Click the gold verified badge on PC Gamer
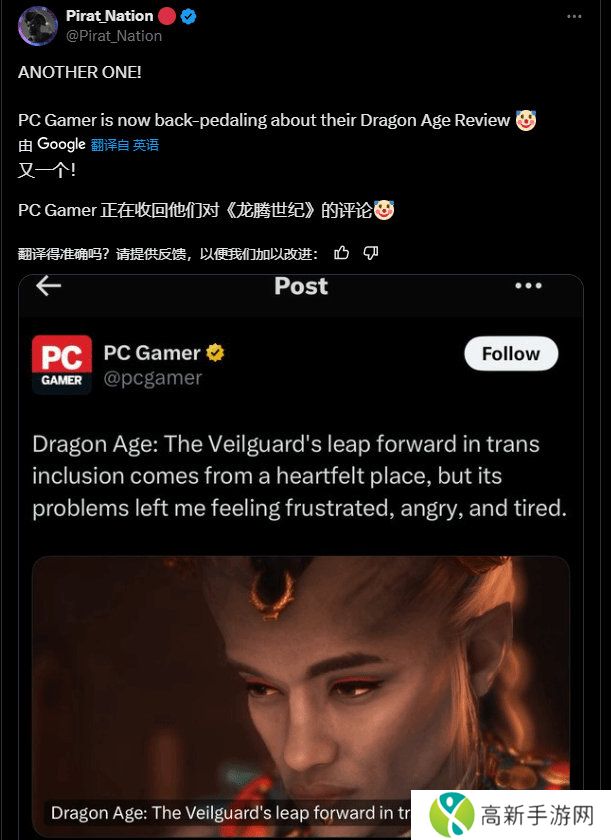The width and height of the screenshot is (611, 840). pyautogui.click(x=215, y=353)
